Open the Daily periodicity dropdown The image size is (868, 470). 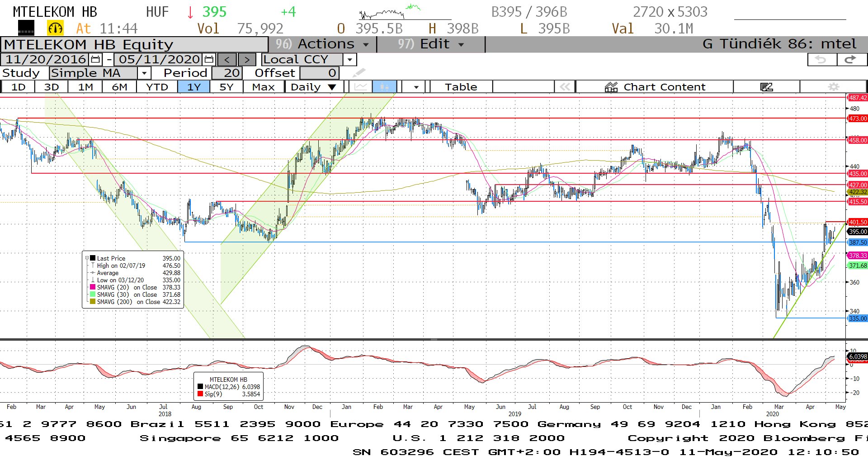tap(313, 86)
